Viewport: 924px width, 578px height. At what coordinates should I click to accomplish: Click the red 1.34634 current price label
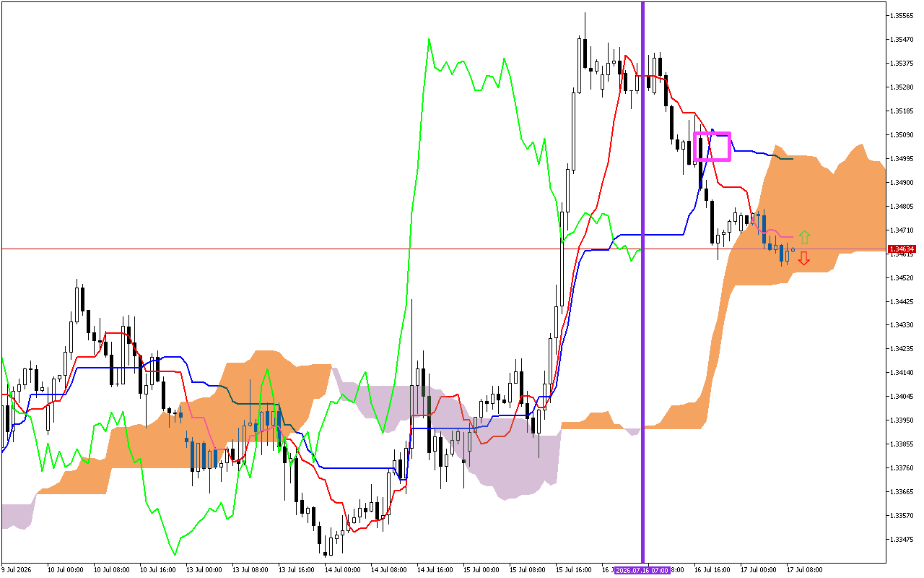point(902,249)
